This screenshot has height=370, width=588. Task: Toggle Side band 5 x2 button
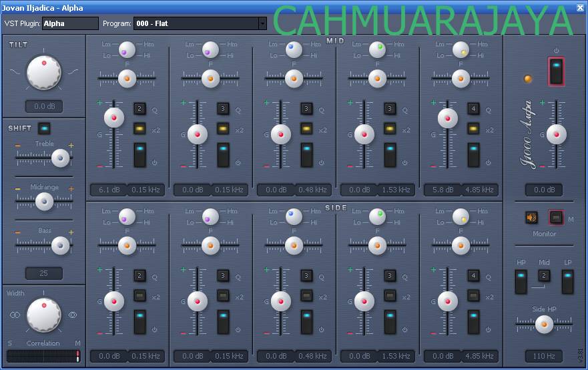[x=473, y=296]
